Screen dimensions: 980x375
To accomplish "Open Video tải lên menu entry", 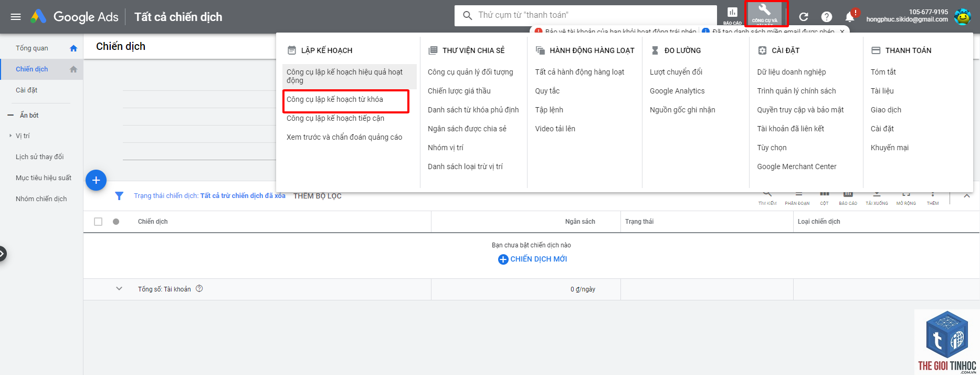I will click(555, 129).
